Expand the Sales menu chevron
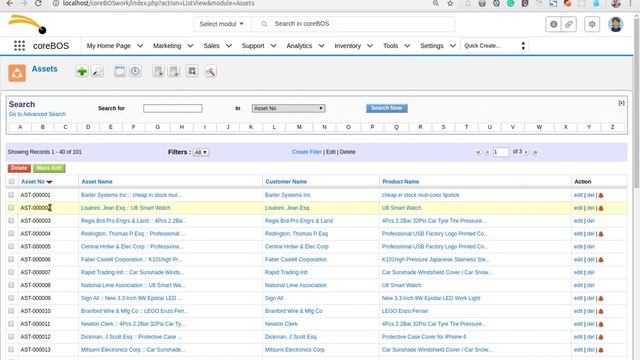640x360 pixels. click(229, 46)
